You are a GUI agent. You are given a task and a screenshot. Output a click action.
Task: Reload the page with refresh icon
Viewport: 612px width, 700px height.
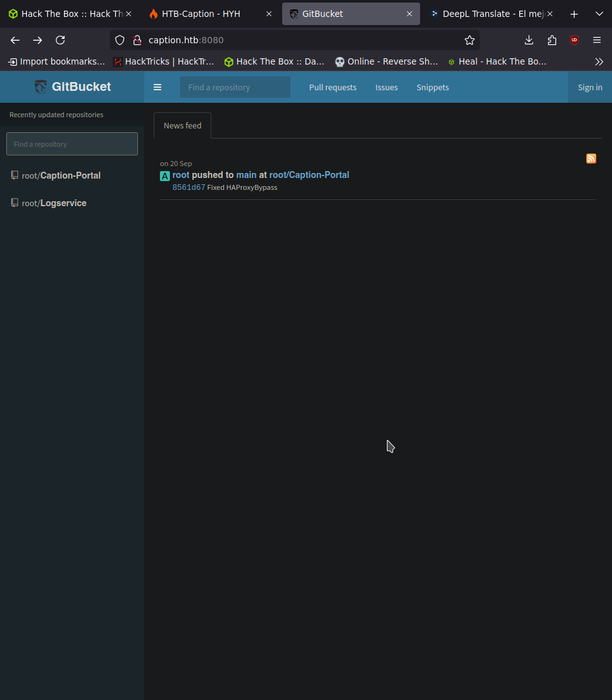[60, 40]
